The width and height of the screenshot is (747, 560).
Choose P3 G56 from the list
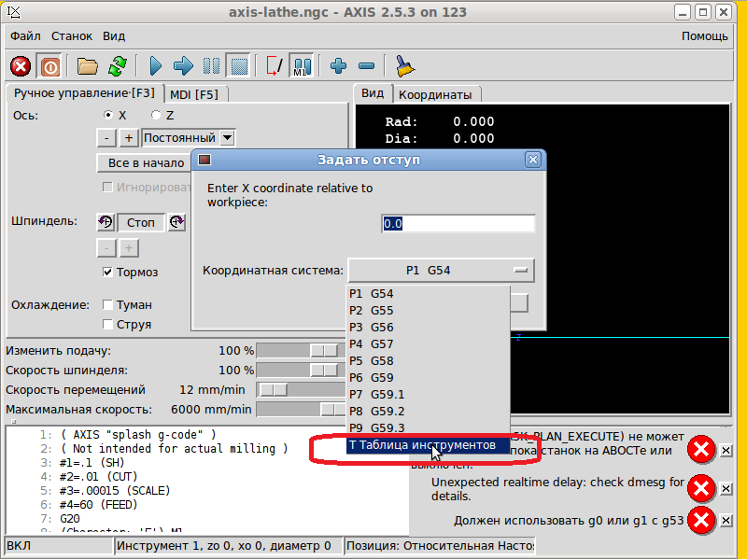(428, 328)
